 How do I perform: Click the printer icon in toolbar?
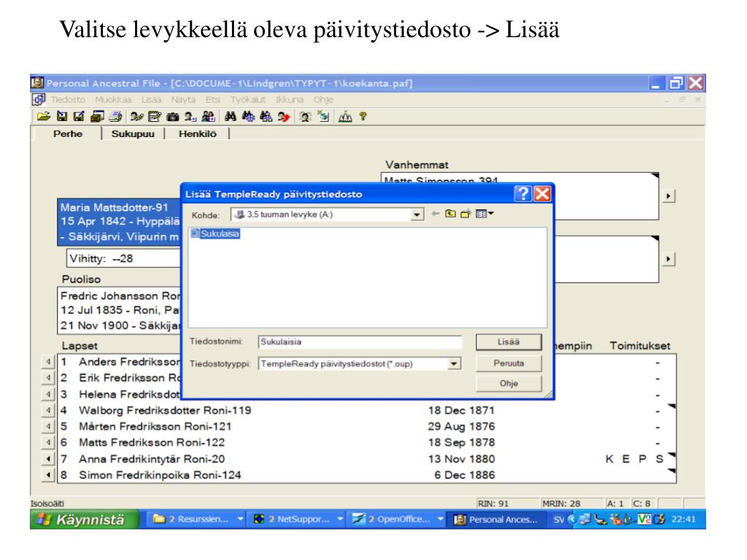coord(115,117)
